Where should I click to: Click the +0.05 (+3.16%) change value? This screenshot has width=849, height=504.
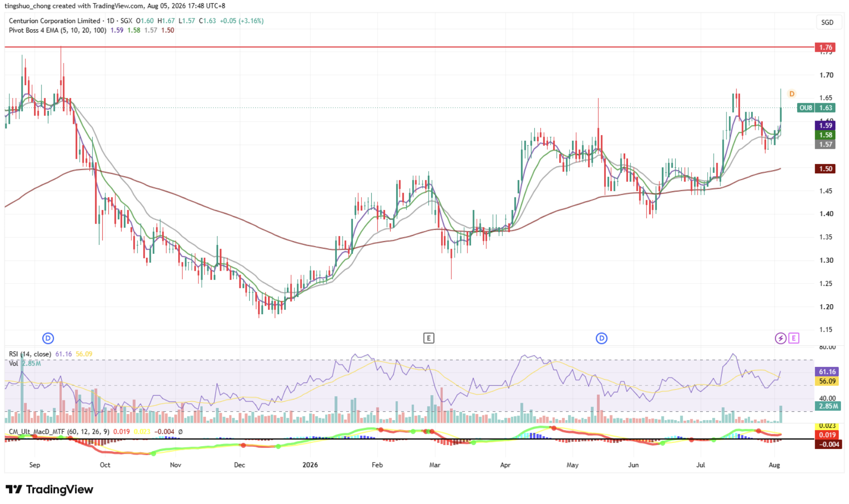pos(242,21)
